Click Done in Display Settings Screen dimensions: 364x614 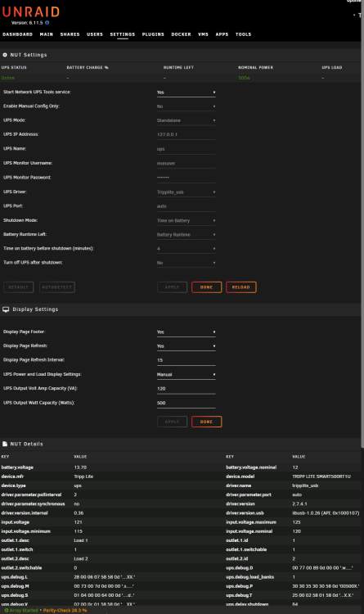point(207,422)
